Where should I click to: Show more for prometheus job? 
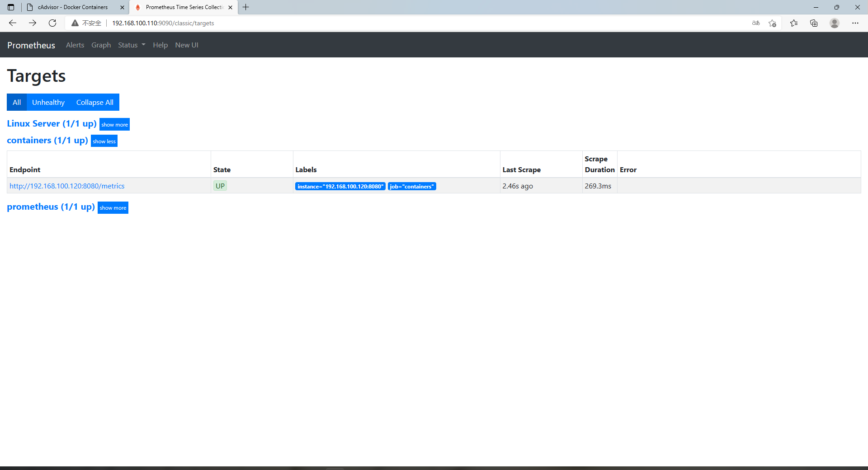113,207
